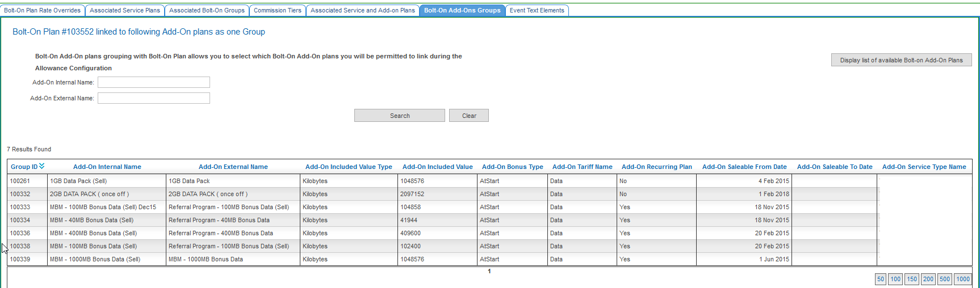
Task: Select row with Group ID 100333
Action: click(20, 207)
